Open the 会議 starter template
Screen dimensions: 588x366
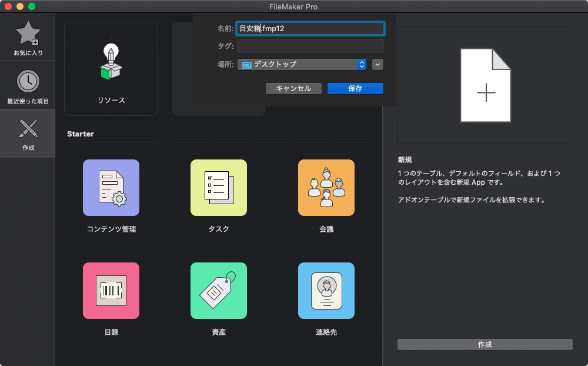pyautogui.click(x=326, y=188)
